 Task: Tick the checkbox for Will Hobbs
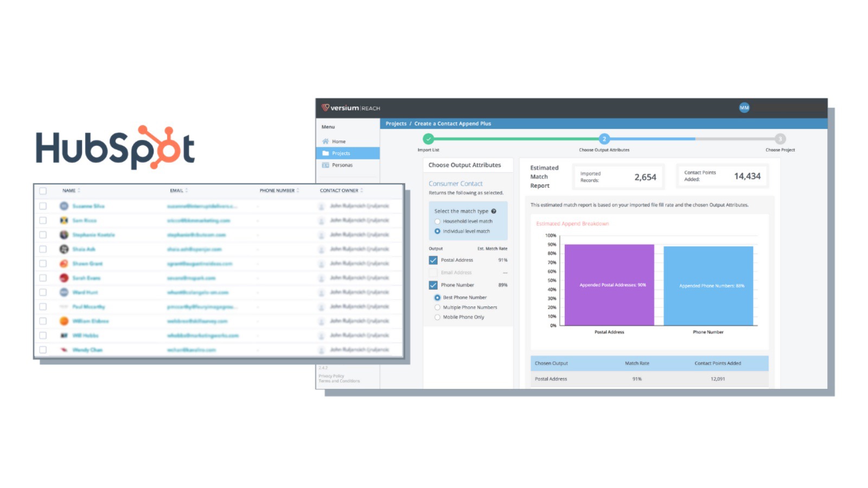(x=43, y=336)
